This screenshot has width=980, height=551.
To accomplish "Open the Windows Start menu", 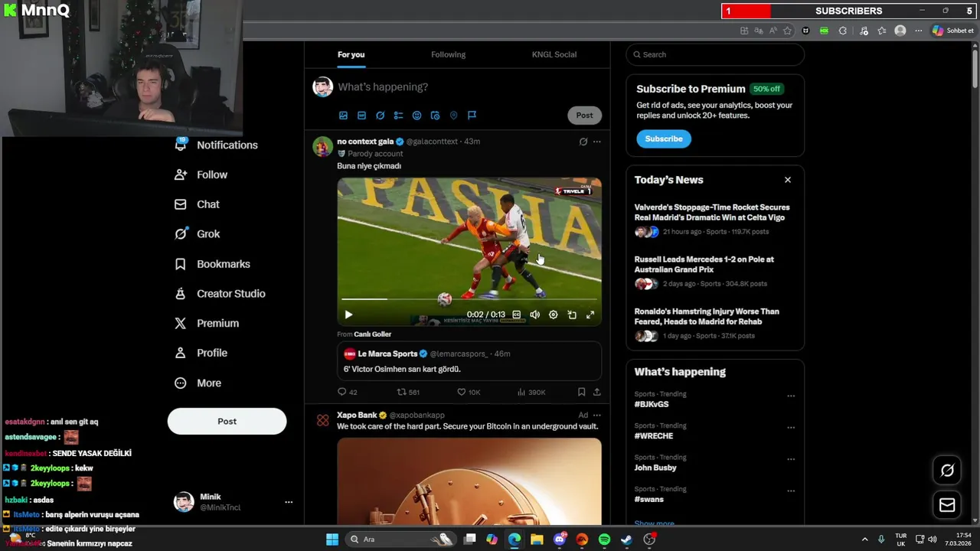I will 332,540.
